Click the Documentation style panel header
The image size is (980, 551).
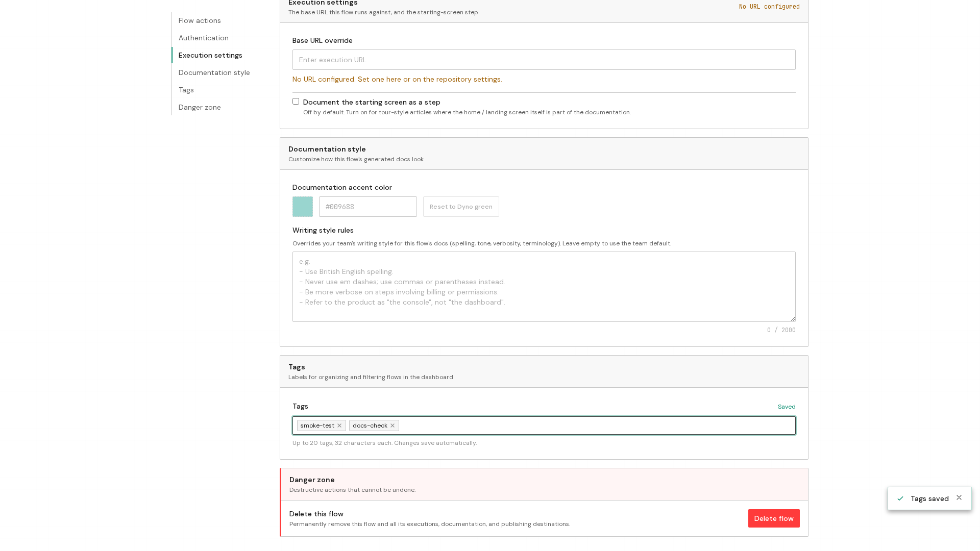pos(544,154)
